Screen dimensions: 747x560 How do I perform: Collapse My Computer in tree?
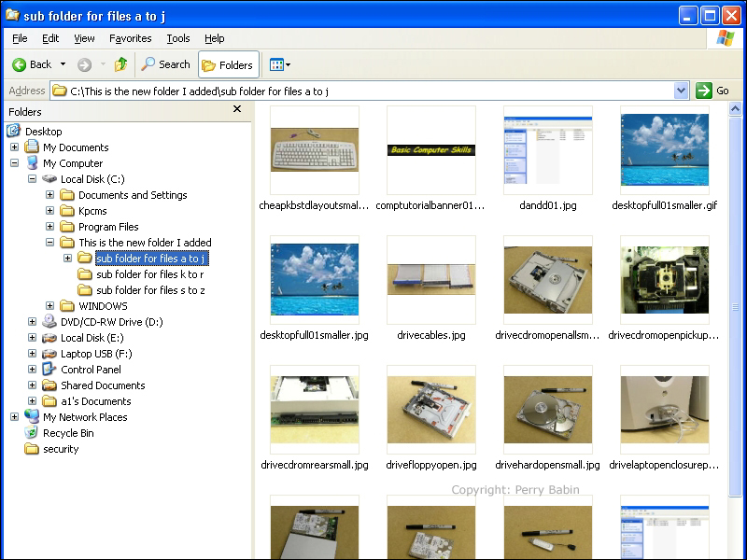[x=14, y=162]
